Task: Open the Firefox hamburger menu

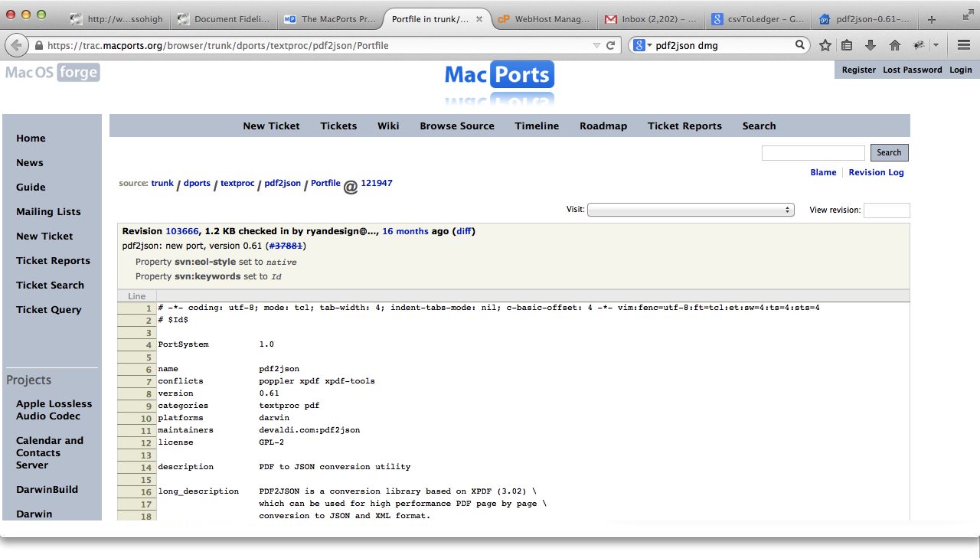Action: tap(964, 45)
